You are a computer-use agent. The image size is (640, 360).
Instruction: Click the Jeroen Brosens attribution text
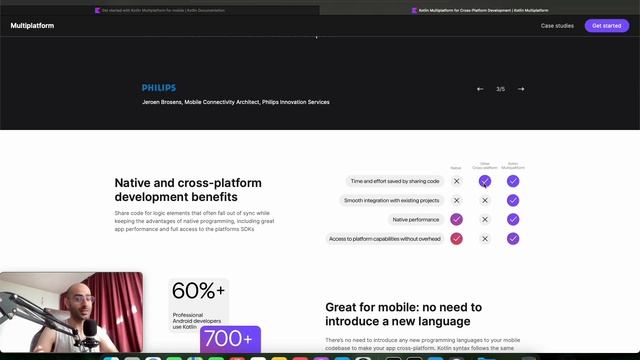coord(236,102)
